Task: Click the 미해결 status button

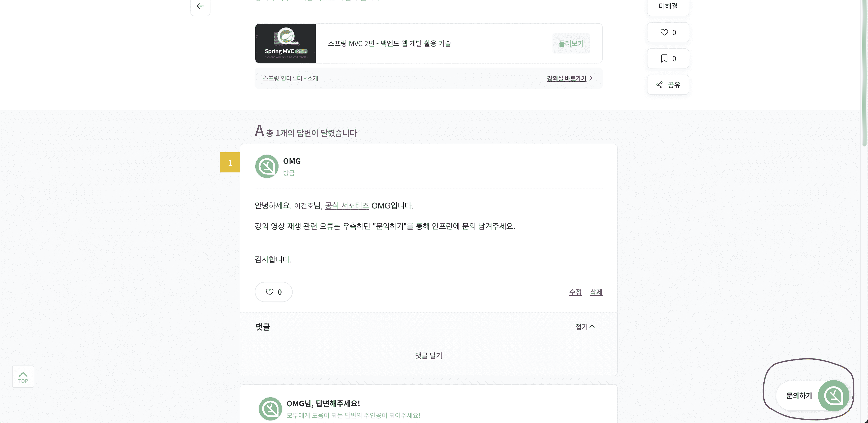Action: (668, 6)
